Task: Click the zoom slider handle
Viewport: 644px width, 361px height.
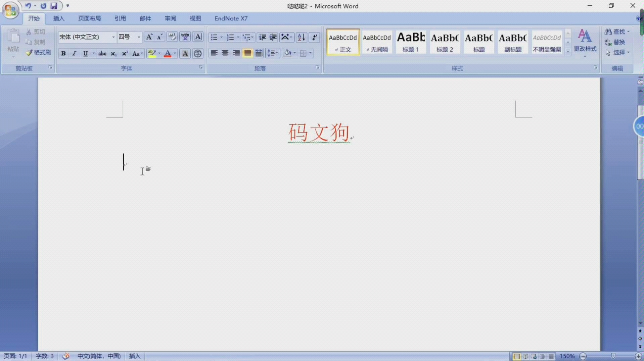Action: pyautogui.click(x=613, y=356)
